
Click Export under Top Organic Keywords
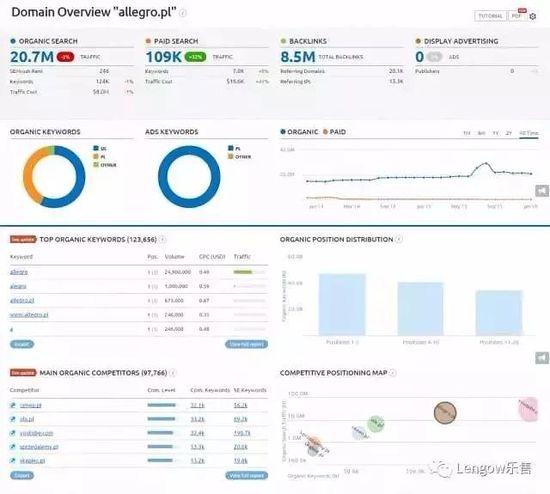pyautogui.click(x=22, y=344)
